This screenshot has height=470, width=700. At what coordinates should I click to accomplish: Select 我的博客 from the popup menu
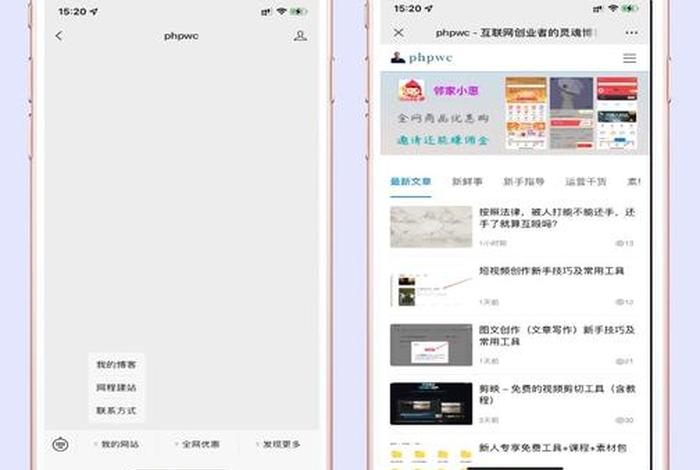pyautogui.click(x=116, y=365)
